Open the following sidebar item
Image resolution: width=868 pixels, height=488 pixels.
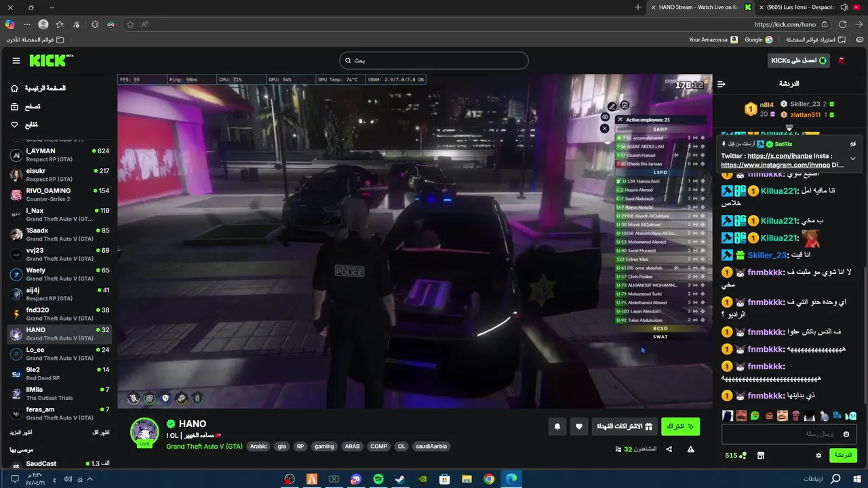24,125
